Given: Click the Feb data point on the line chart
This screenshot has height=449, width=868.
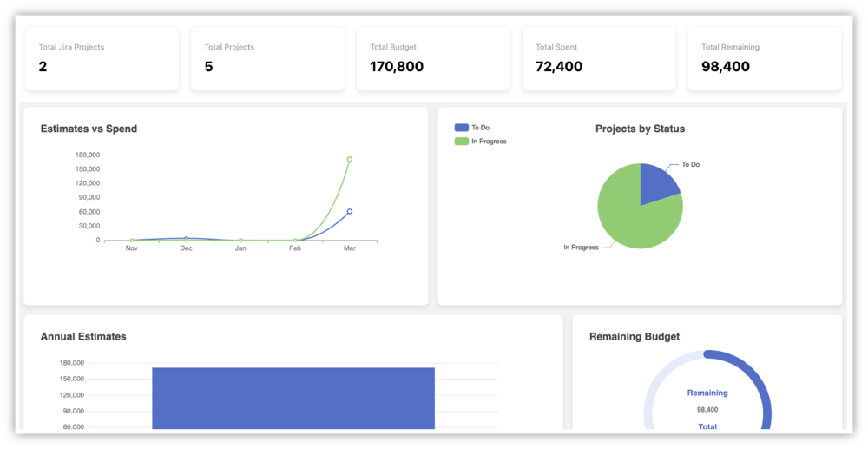Looking at the screenshot, I should 295,241.
